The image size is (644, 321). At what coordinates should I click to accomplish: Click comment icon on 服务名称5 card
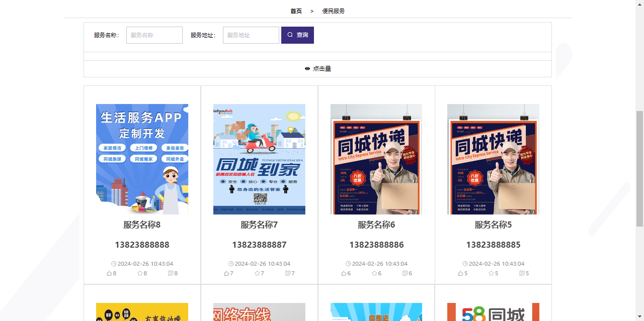522,273
